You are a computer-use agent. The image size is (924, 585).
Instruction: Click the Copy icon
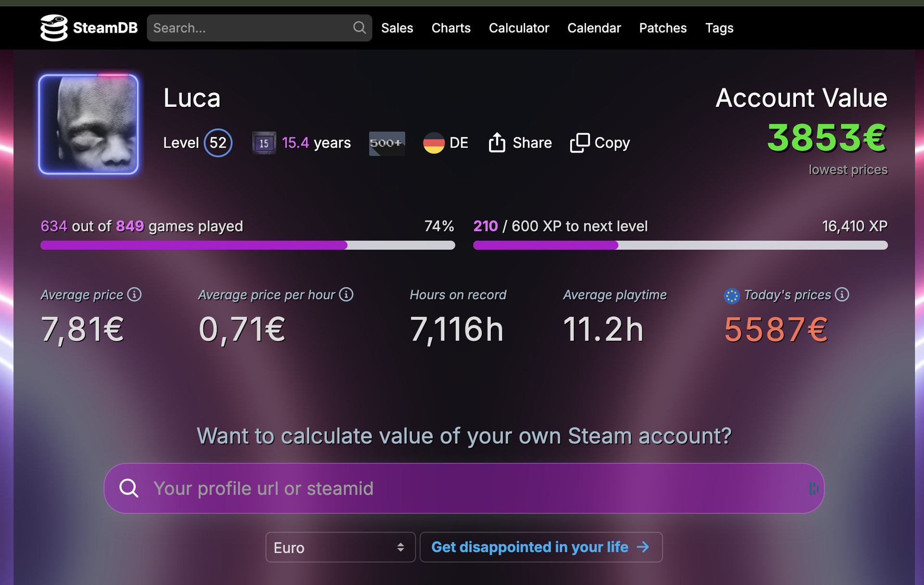(x=579, y=142)
